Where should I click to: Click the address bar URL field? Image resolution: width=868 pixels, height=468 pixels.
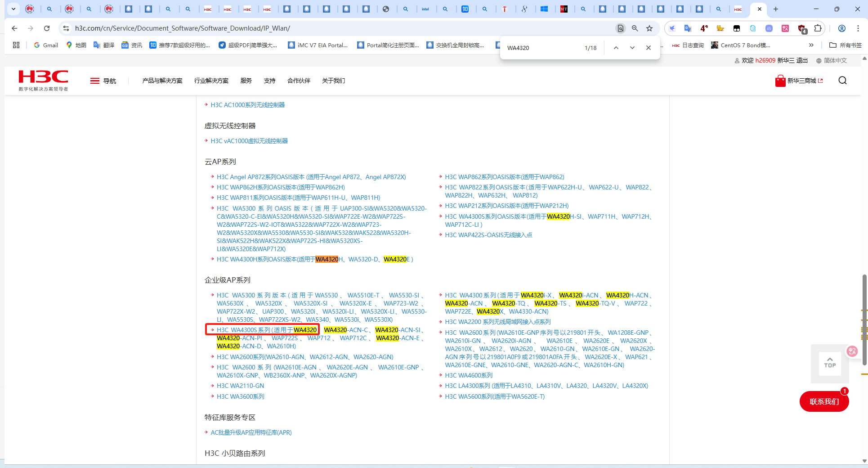coord(342,28)
